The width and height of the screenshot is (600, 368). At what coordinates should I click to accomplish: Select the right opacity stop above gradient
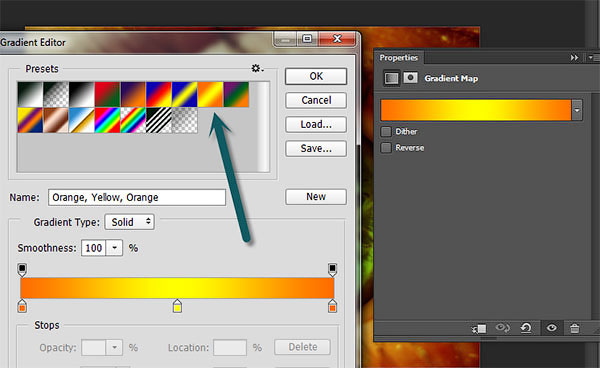coord(332,270)
